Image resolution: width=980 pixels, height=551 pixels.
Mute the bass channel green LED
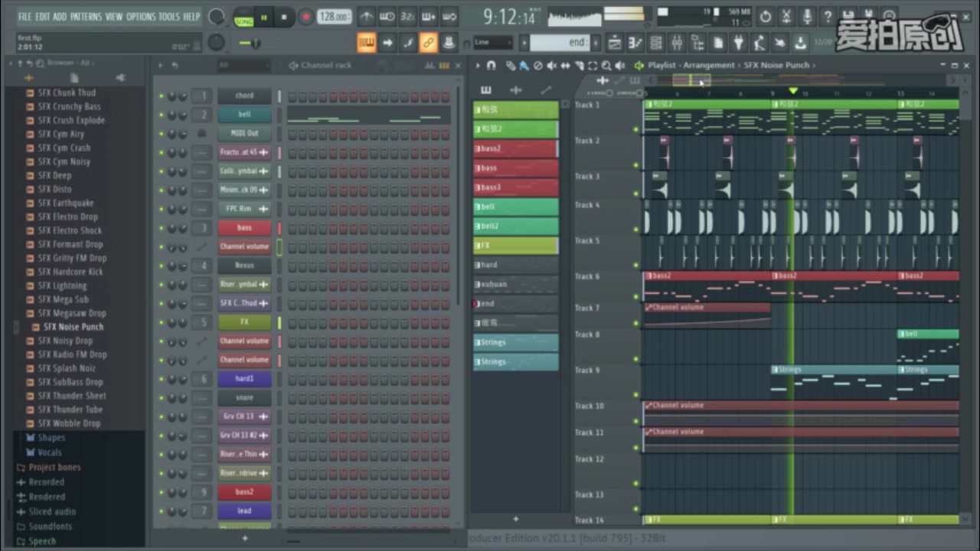point(161,228)
